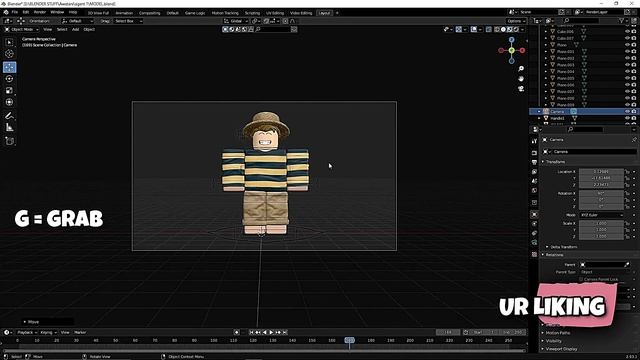The image size is (640, 360).
Task: Click the Blender logo menu icon
Action: point(6,12)
